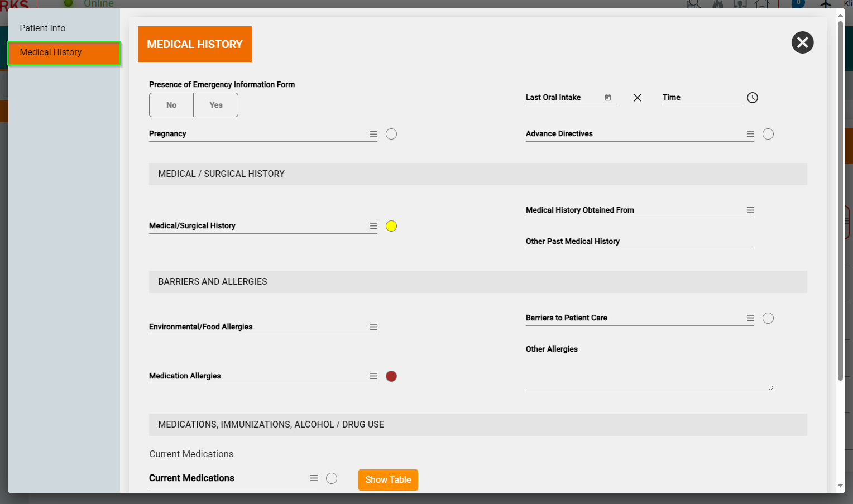Expand Medical History Obtained From dropdown

point(750,210)
